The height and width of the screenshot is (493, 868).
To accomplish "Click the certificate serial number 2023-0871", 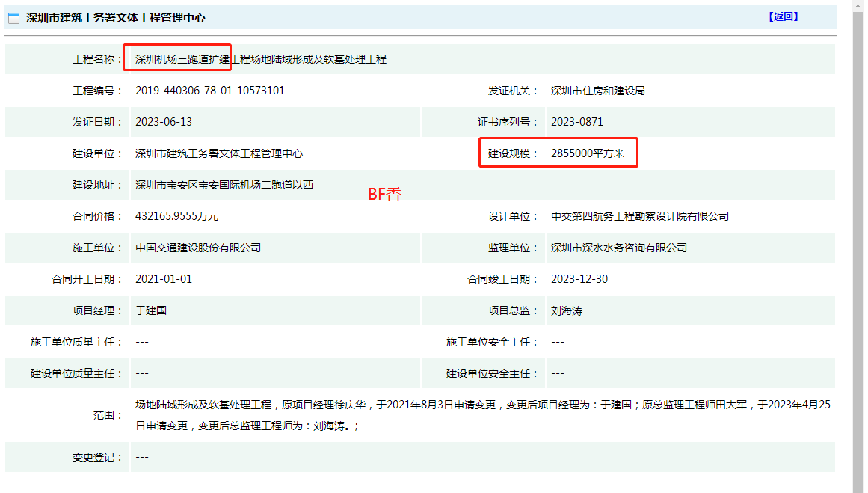I will click(576, 122).
